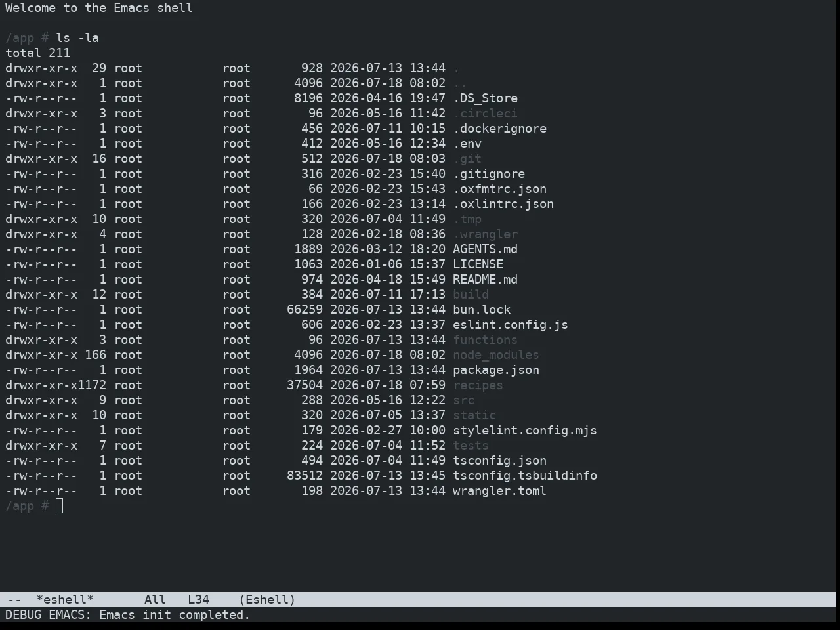Click the wrangler.toml file name

[x=499, y=491]
